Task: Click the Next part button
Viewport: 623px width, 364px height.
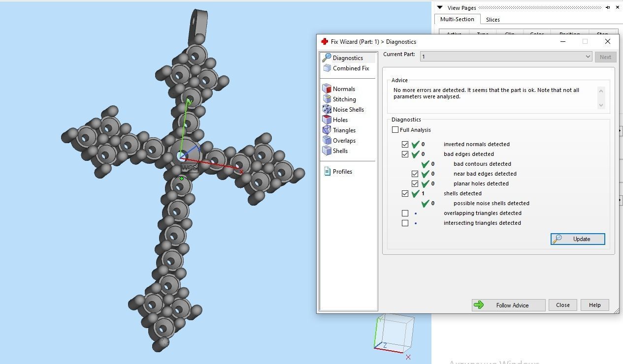Action: [x=605, y=57]
